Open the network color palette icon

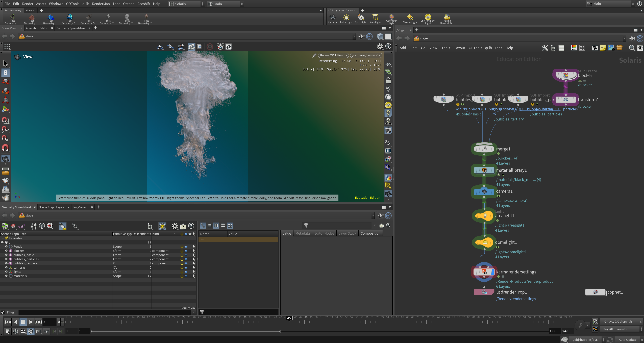tap(574, 48)
